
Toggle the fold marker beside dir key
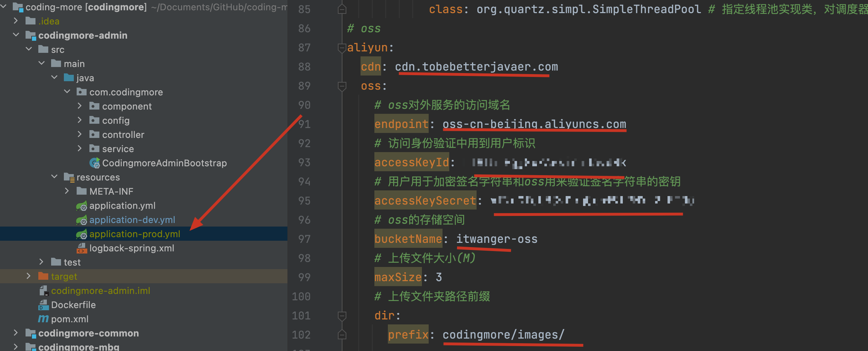click(342, 316)
